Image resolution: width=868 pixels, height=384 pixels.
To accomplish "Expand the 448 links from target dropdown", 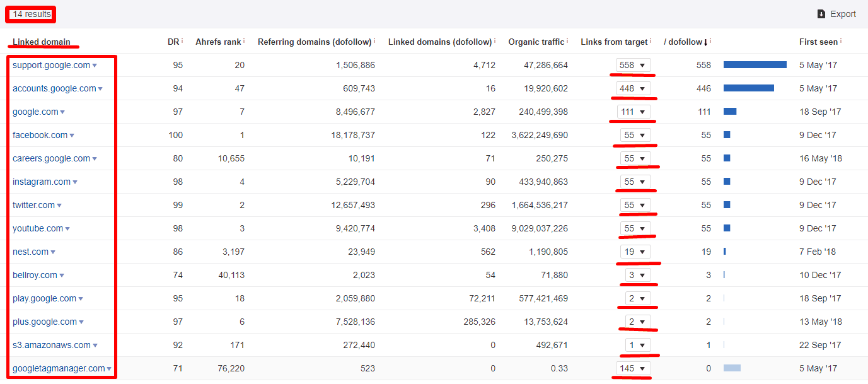I will click(x=634, y=88).
